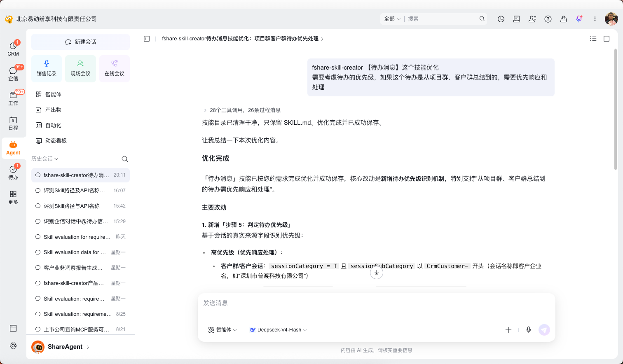This screenshot has height=364, width=623.
Task: Click the plus attachment icon in composer
Action: pos(508,330)
